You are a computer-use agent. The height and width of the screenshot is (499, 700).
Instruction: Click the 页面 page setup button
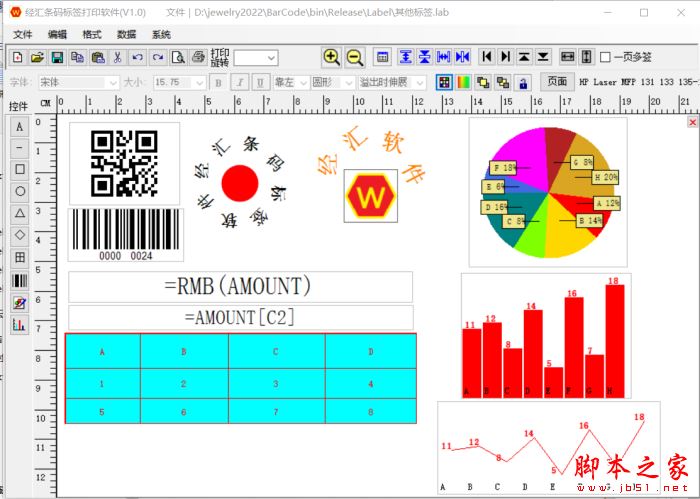[x=557, y=82]
